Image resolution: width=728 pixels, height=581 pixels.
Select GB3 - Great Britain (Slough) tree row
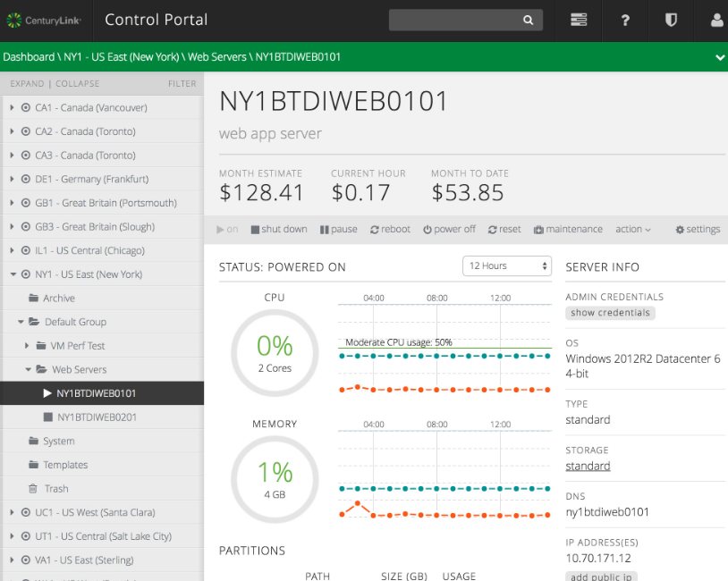[x=102, y=226]
